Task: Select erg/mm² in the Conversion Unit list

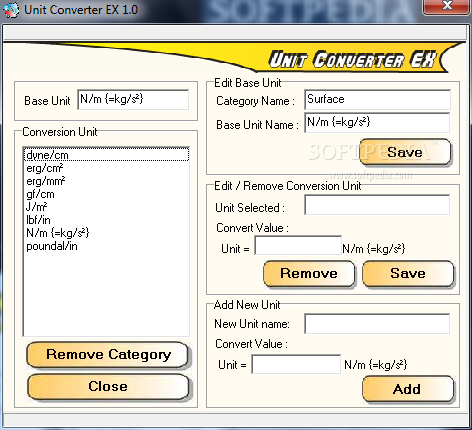Action: (106, 181)
